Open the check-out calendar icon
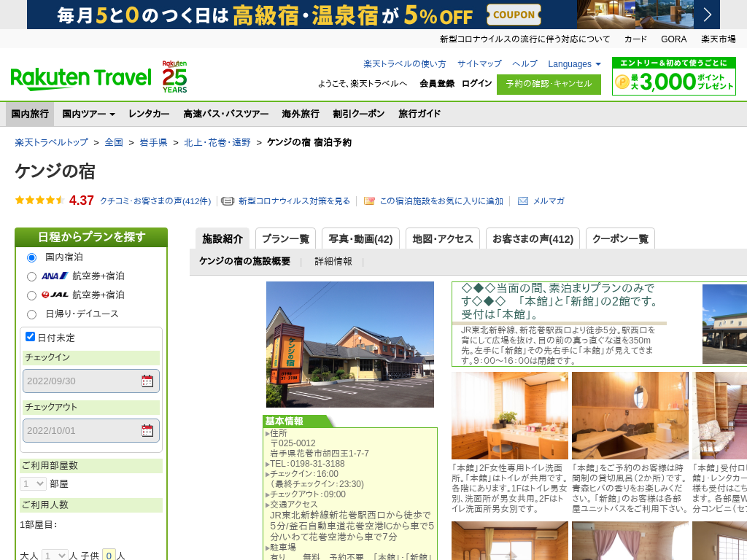The image size is (747, 560). point(147,430)
